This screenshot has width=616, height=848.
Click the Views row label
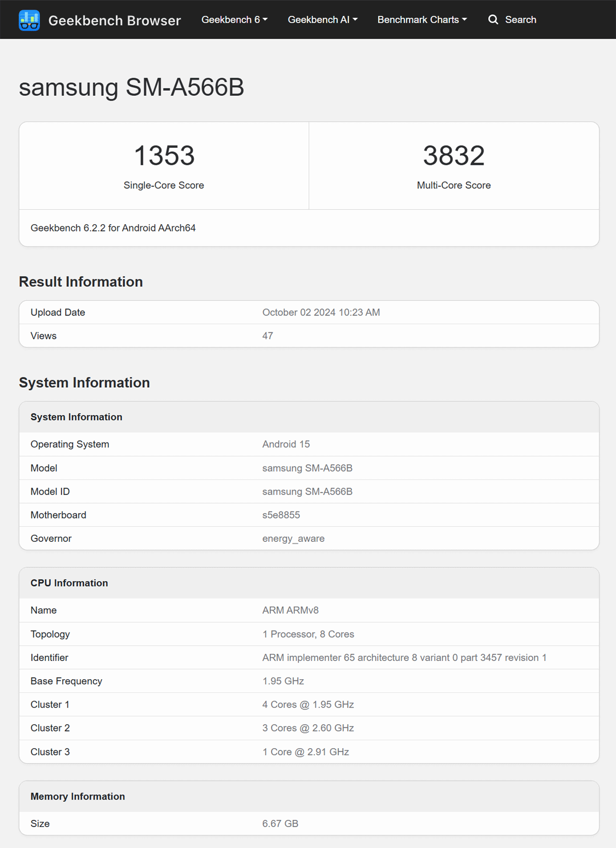point(43,336)
